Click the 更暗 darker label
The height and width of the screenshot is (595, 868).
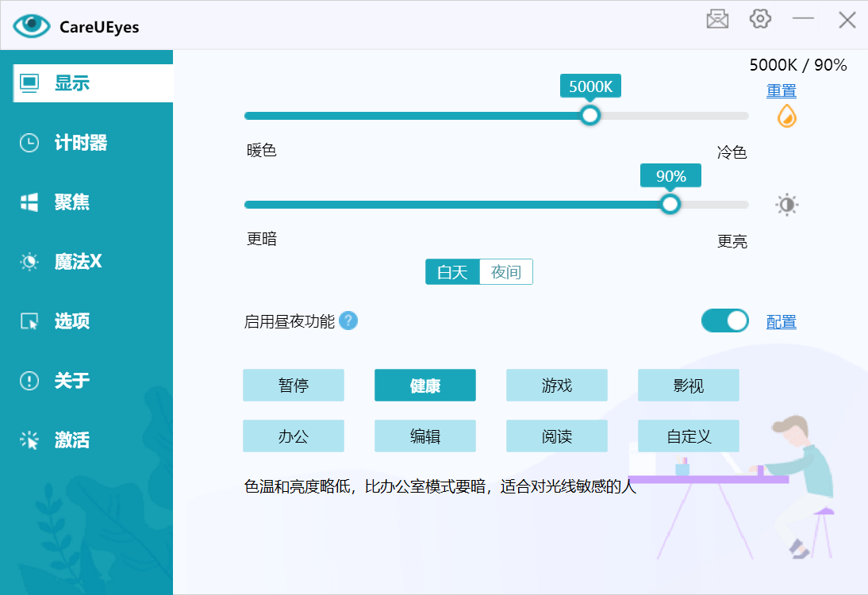click(261, 239)
